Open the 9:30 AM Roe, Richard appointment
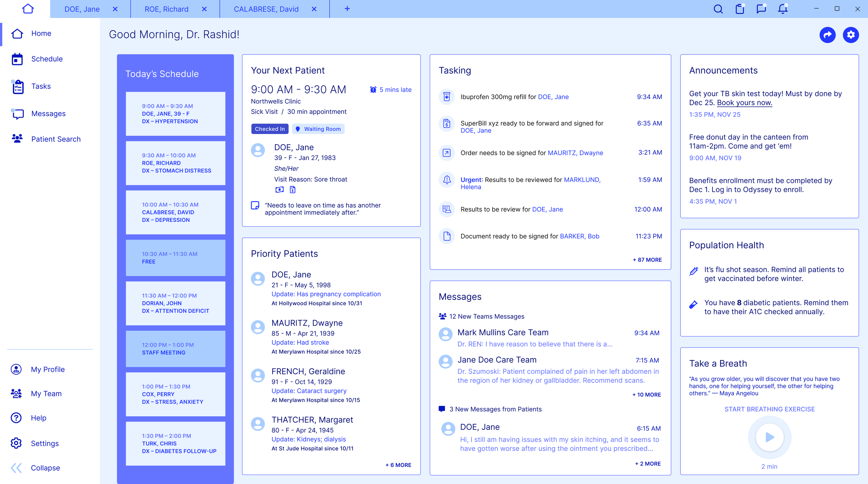This screenshot has width=868, height=484. [175, 163]
